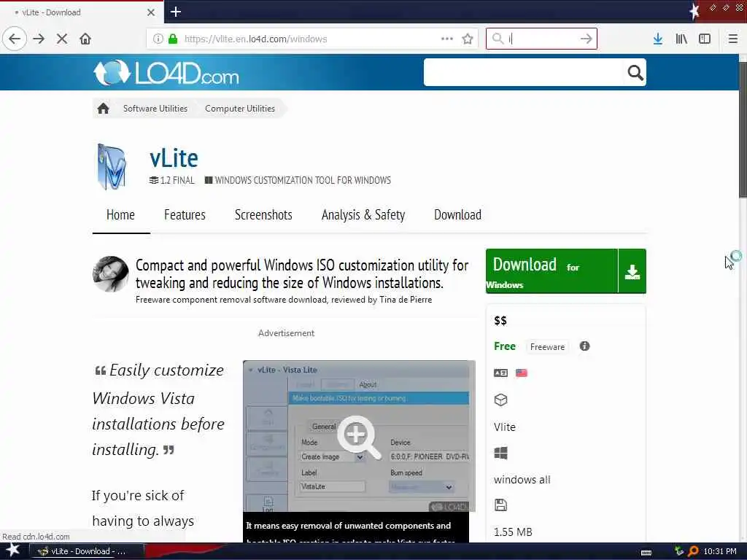Click the home breadcrumb icon
Viewport: 747px width, 560px height.
[104, 109]
